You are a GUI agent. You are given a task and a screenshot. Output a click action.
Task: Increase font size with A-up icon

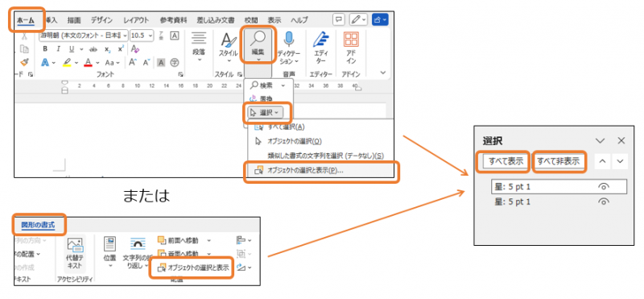click(x=133, y=63)
